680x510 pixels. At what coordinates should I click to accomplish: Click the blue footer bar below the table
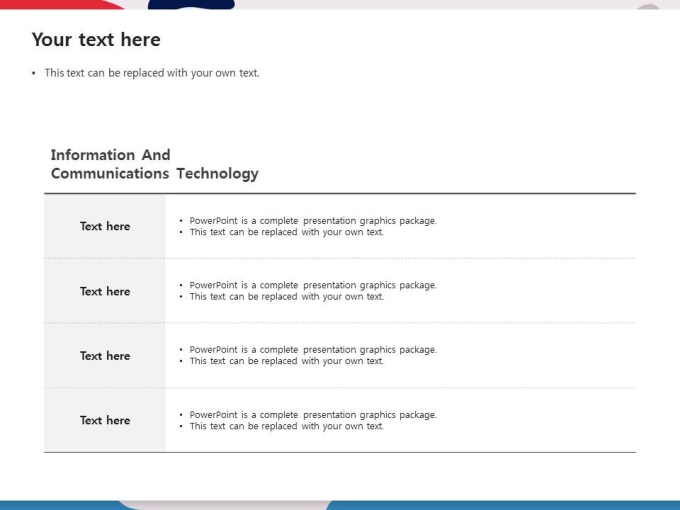click(503, 506)
